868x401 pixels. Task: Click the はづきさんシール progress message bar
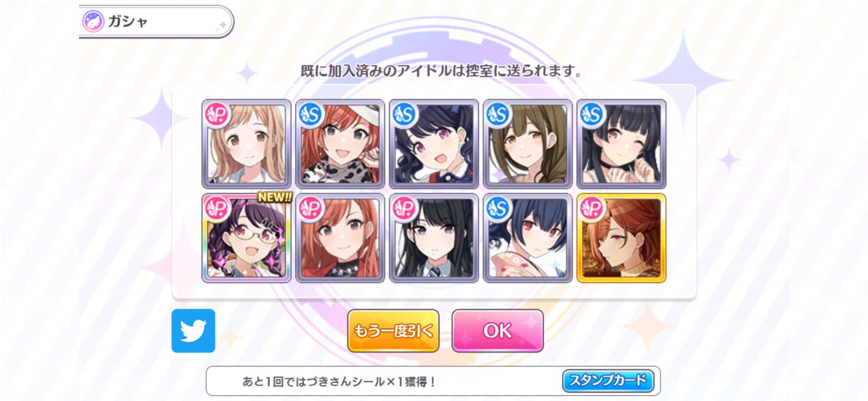point(433,381)
